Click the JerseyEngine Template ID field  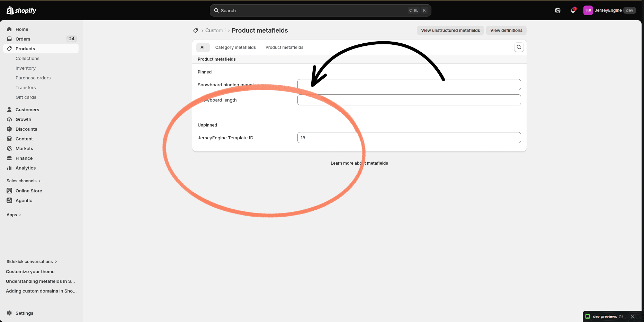tap(409, 138)
